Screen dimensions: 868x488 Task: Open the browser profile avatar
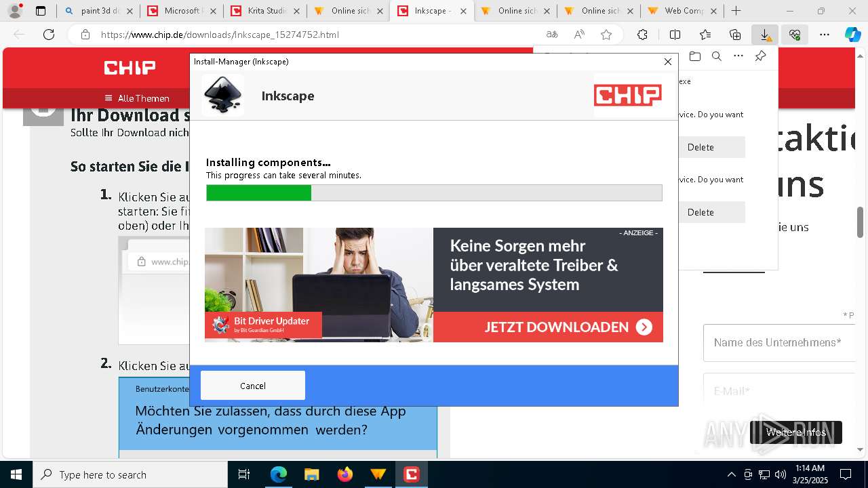15,11
